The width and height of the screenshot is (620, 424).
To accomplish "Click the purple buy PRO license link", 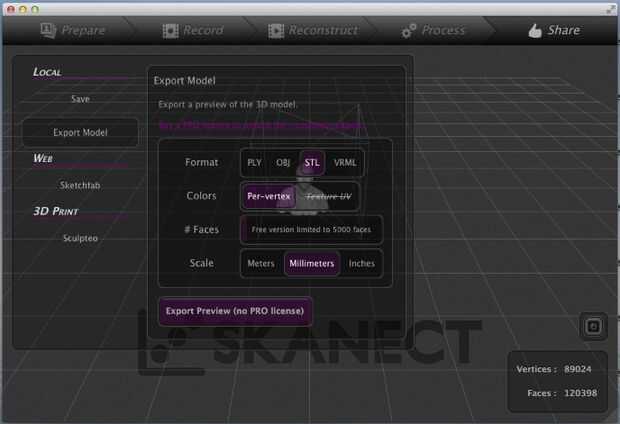I will point(261,125).
